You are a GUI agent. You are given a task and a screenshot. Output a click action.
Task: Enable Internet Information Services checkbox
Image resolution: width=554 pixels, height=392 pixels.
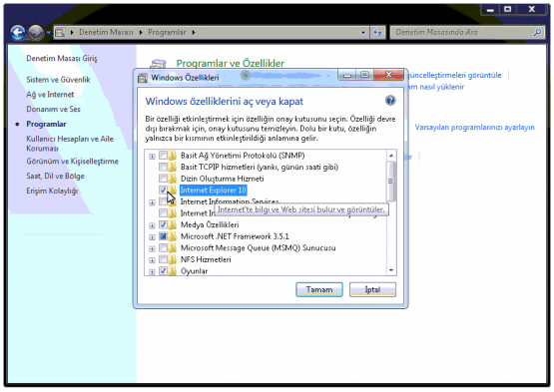coord(162,201)
